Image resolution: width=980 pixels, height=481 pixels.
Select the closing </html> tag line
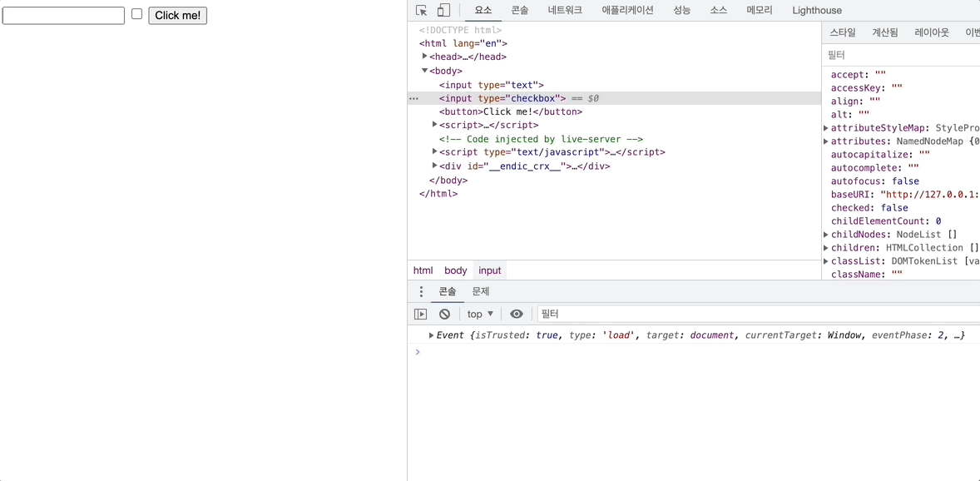[x=438, y=194]
